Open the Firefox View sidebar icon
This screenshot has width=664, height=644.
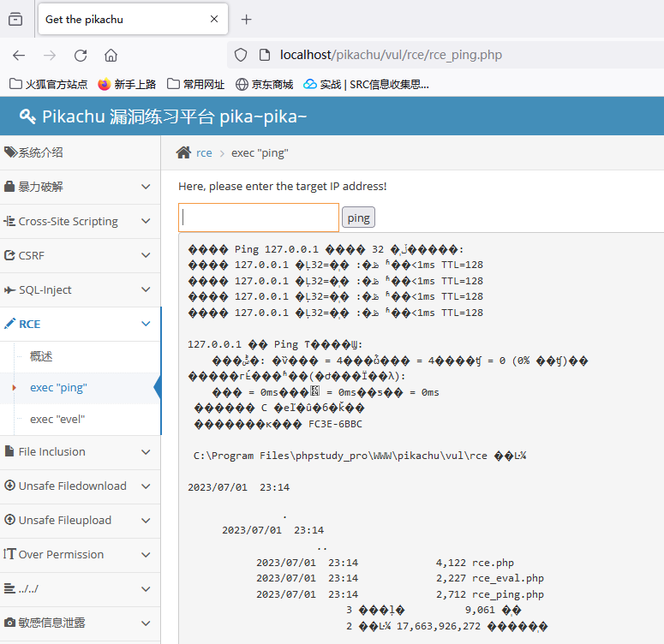(x=15, y=19)
